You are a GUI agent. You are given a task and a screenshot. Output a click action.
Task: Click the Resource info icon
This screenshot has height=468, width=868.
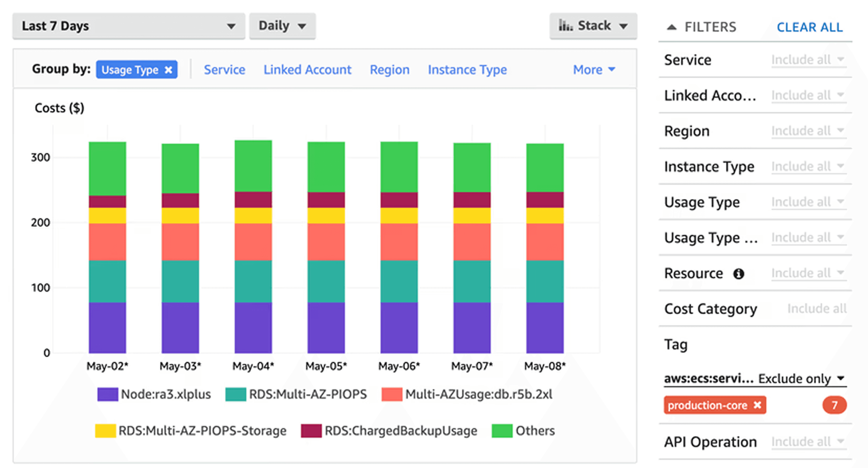click(x=739, y=274)
